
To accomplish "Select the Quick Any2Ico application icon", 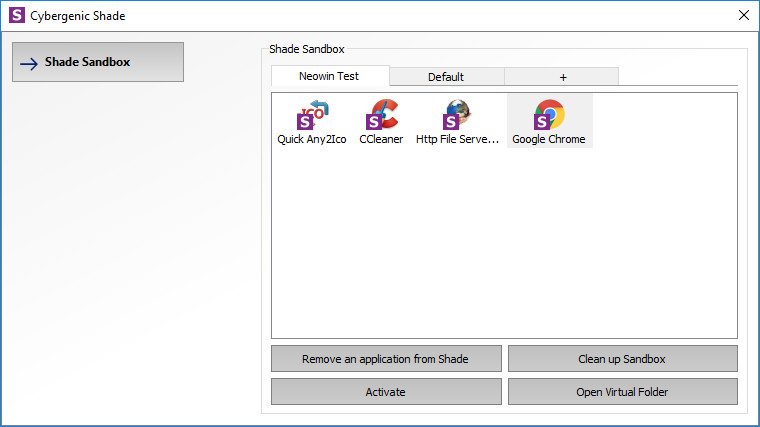I will click(x=311, y=114).
